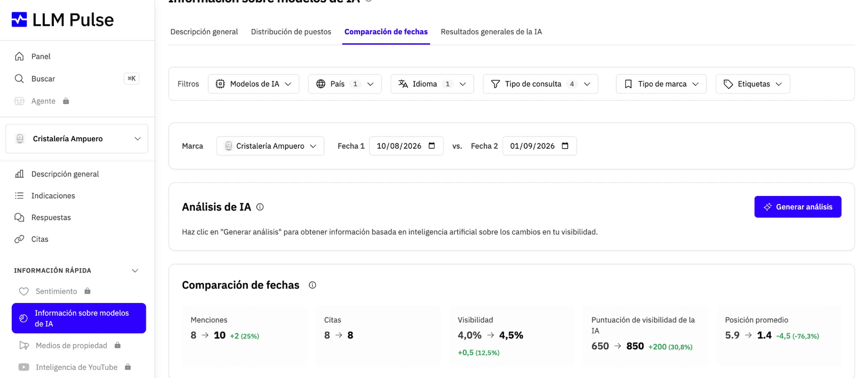Open the Modelos de IA filter dropdown
868x378 pixels.
tap(254, 84)
